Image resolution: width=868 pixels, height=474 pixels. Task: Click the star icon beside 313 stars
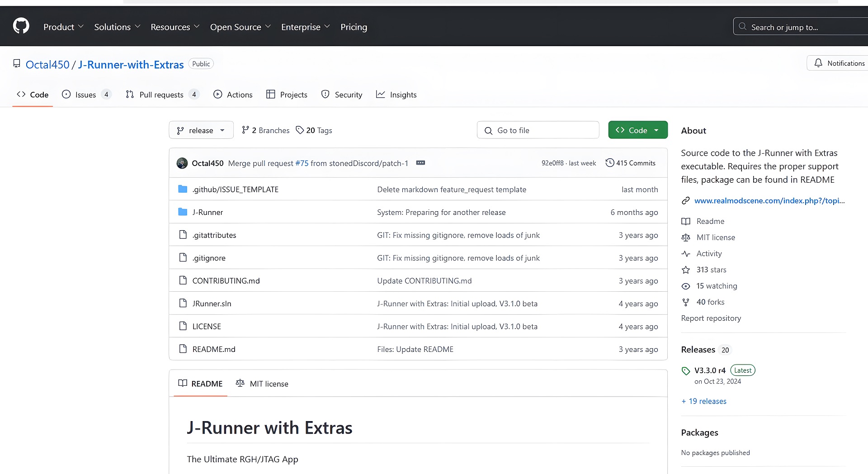(x=686, y=270)
